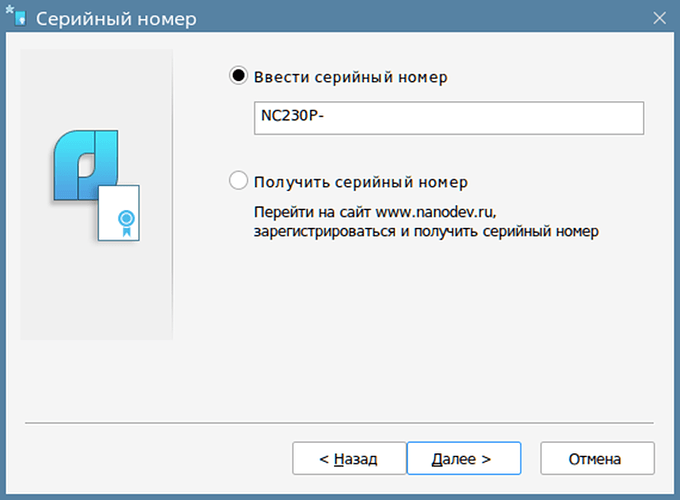This screenshot has height=500, width=680.
Task: Click the registration instruction text line
Action: 426,232
